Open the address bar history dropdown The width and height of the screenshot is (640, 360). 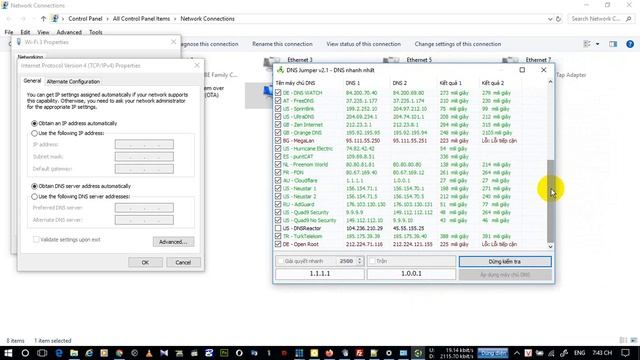tap(550, 19)
